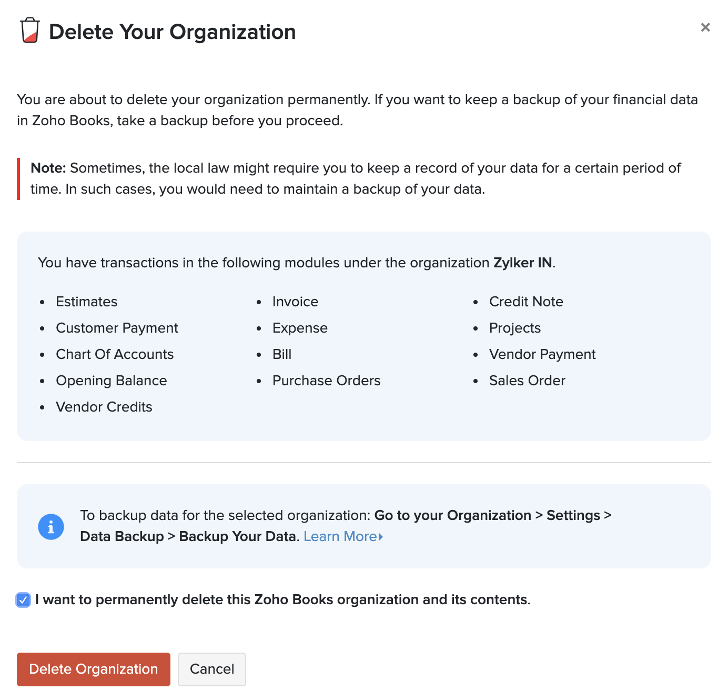Click the Vendor Credits list item
728x700 pixels.
pyautogui.click(x=104, y=407)
